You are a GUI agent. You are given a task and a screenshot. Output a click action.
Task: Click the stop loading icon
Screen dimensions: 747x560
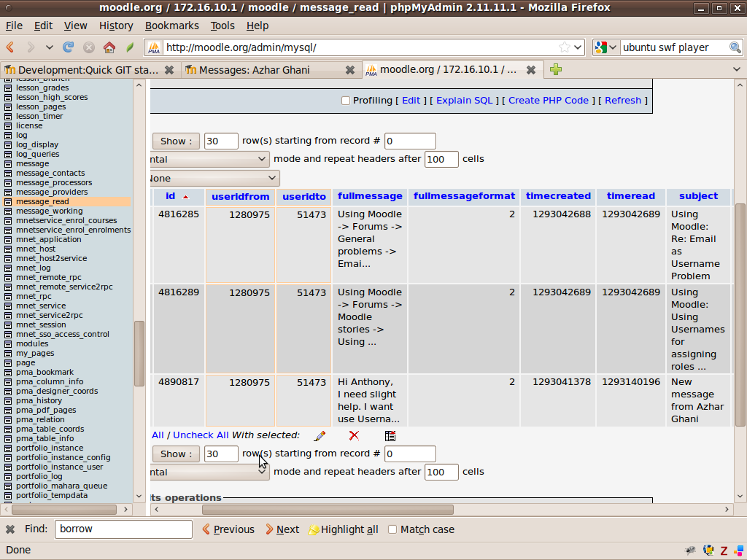88,47
